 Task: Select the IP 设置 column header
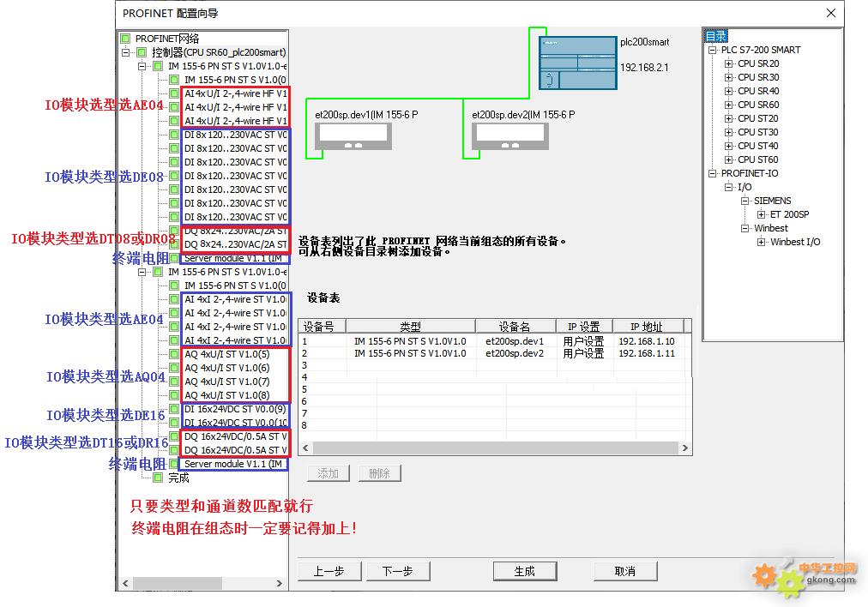coord(585,326)
